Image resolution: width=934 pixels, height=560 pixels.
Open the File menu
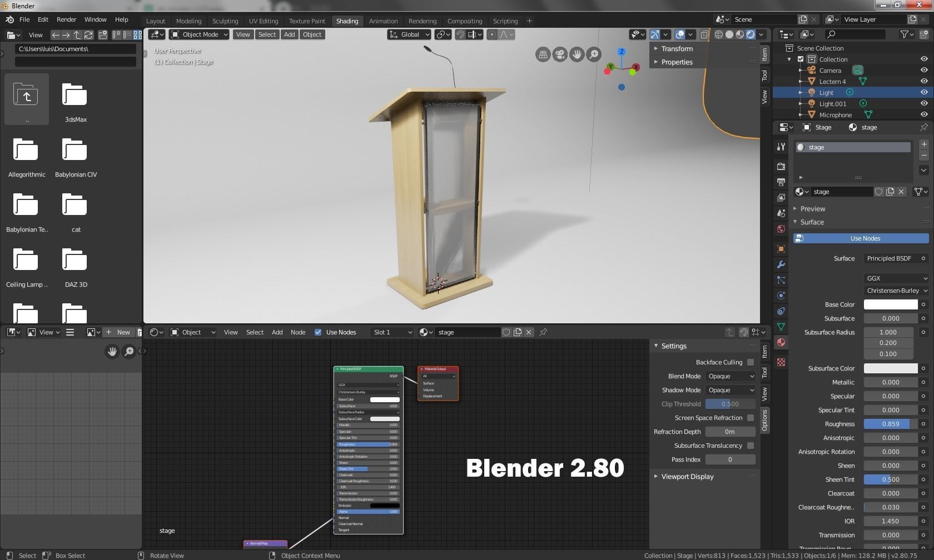(24, 19)
